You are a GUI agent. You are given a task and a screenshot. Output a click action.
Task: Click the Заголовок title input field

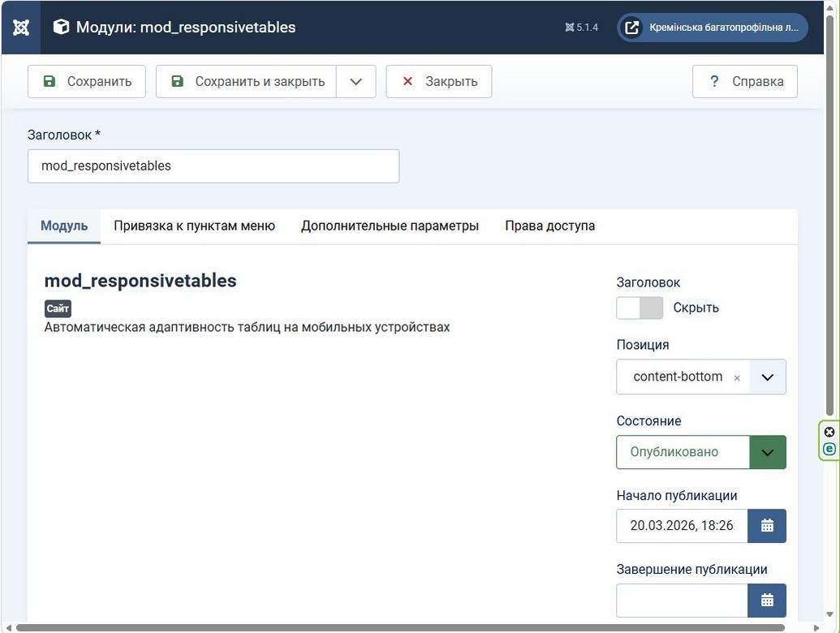pyautogui.click(x=213, y=166)
